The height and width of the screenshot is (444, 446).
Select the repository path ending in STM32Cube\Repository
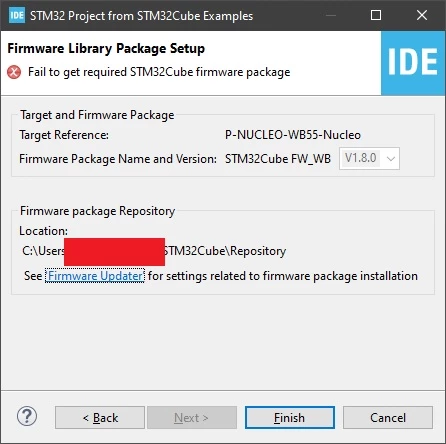pos(154,251)
